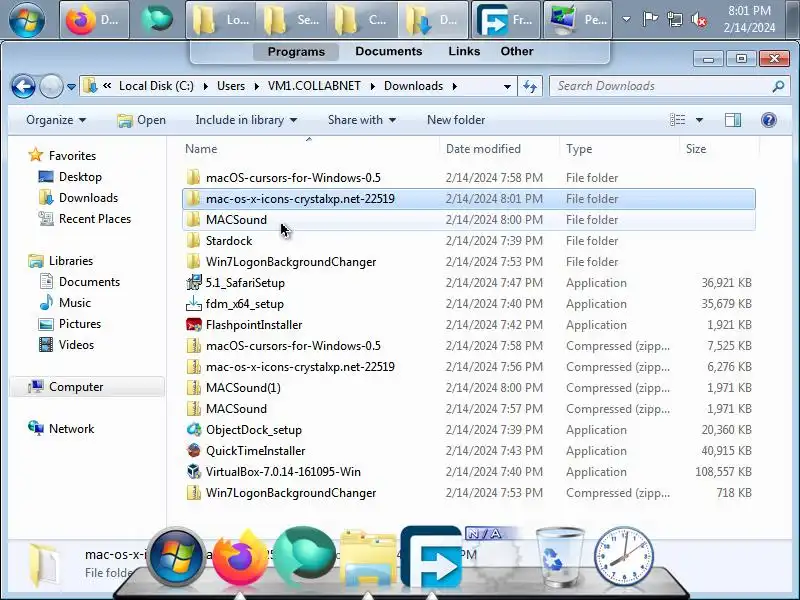Select Win7LogonBackgroundChanger zip file
This screenshot has height=600, width=800.
click(x=291, y=493)
